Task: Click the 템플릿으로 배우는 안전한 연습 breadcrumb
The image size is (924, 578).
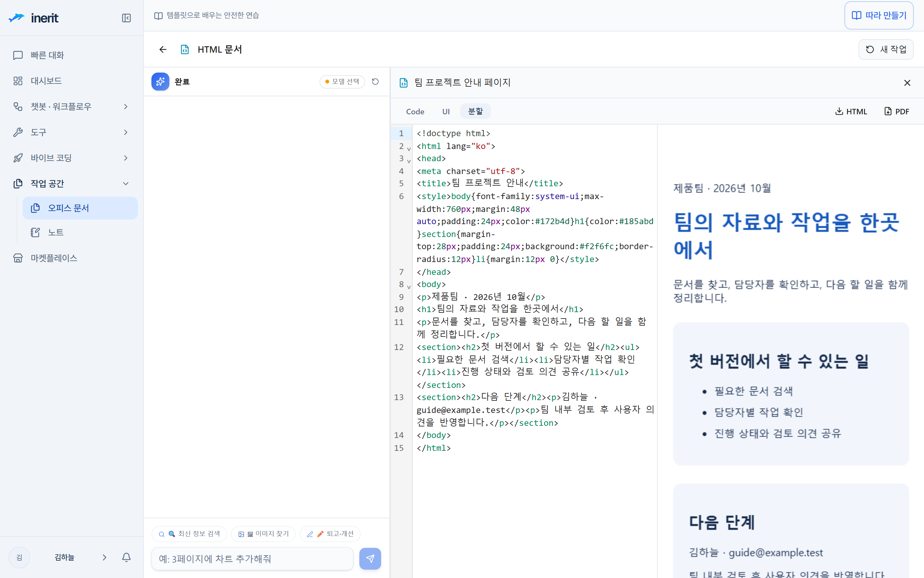Action: pyautogui.click(x=207, y=15)
